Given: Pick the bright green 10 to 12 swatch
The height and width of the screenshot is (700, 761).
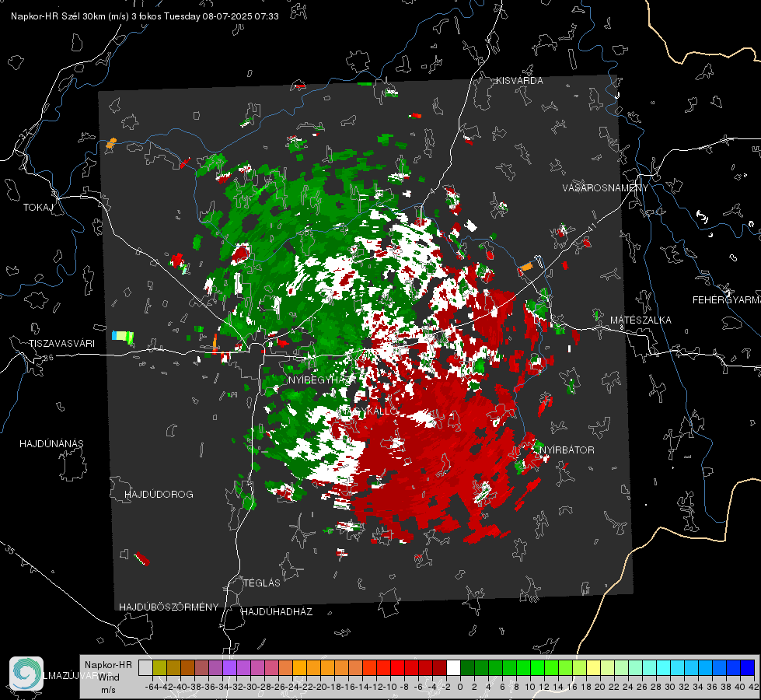Looking at the screenshot, I should coord(538,667).
